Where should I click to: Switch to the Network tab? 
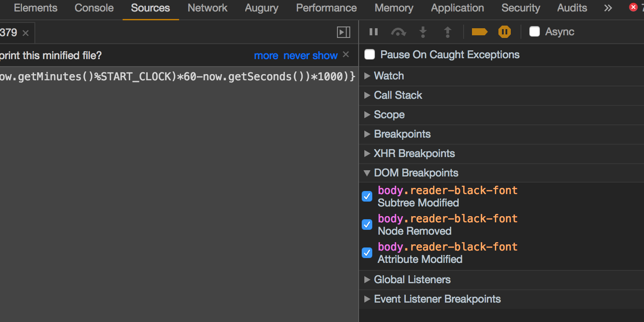click(x=208, y=8)
